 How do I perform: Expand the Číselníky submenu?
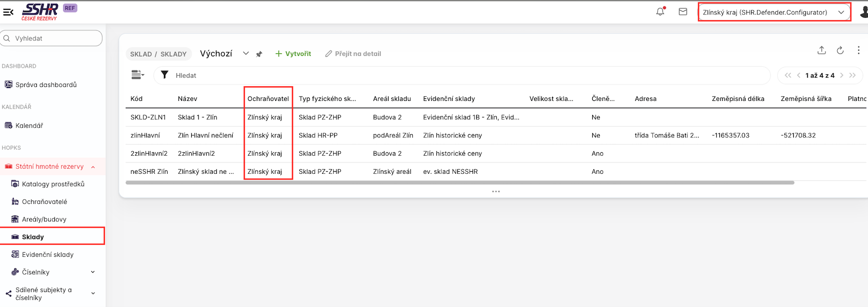click(93, 272)
